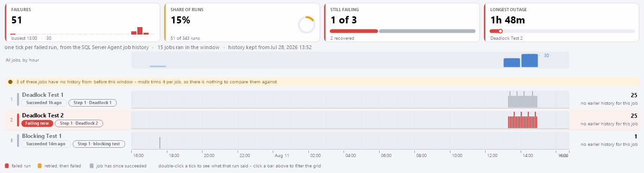Click the failure count 25 for Deadlock Test 2
Image resolution: width=644 pixels, height=173 pixels.
coord(634,116)
